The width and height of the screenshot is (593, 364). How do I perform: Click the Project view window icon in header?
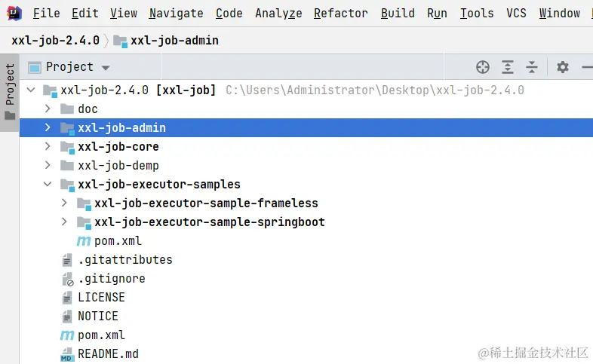point(35,68)
